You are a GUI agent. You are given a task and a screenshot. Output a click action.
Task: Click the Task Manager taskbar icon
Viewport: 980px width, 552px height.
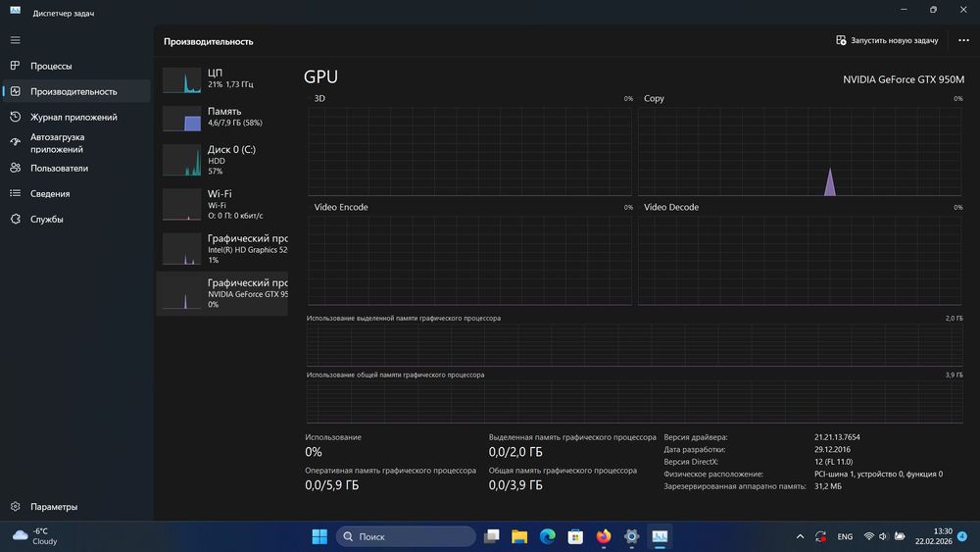[x=660, y=536]
